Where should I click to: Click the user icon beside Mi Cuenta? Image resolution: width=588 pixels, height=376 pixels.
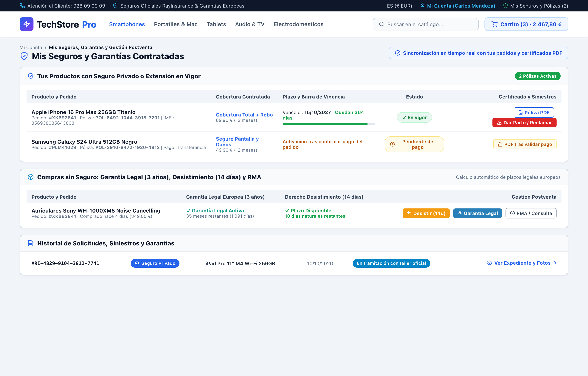coord(422,6)
